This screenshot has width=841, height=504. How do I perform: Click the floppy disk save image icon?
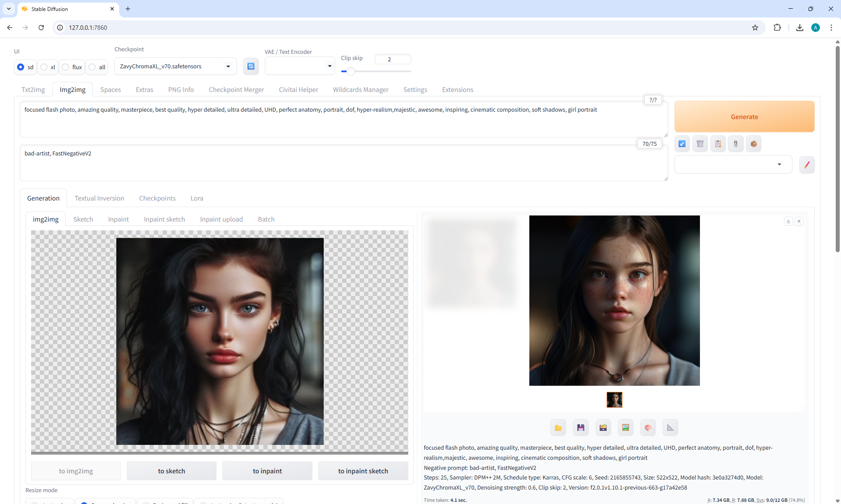pos(580,427)
